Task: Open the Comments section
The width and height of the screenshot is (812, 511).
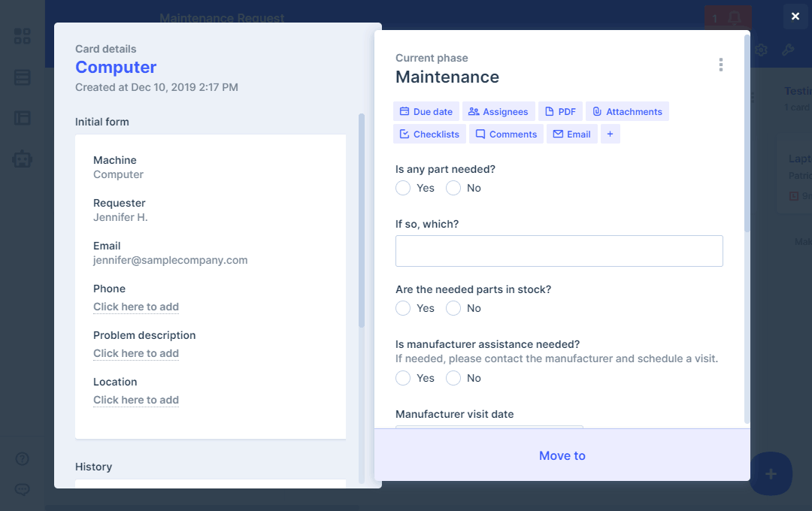Action: point(505,135)
